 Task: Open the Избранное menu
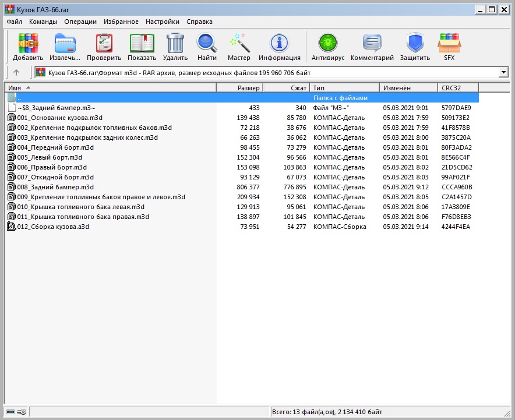click(121, 22)
